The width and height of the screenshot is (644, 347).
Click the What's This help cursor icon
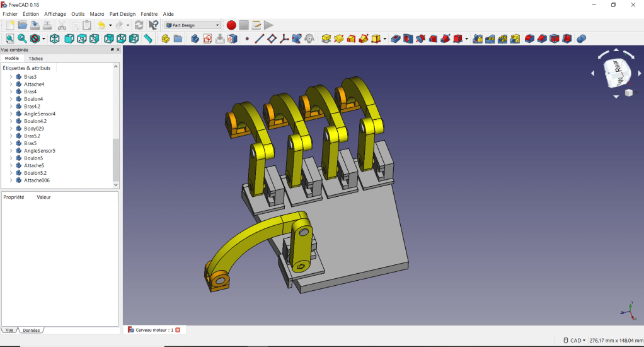[153, 25]
